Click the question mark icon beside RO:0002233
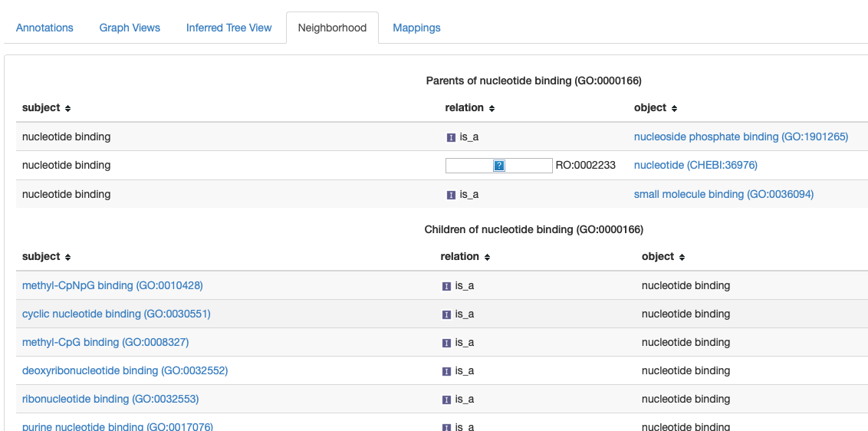Screen dimensions: 868x431 [498, 165]
